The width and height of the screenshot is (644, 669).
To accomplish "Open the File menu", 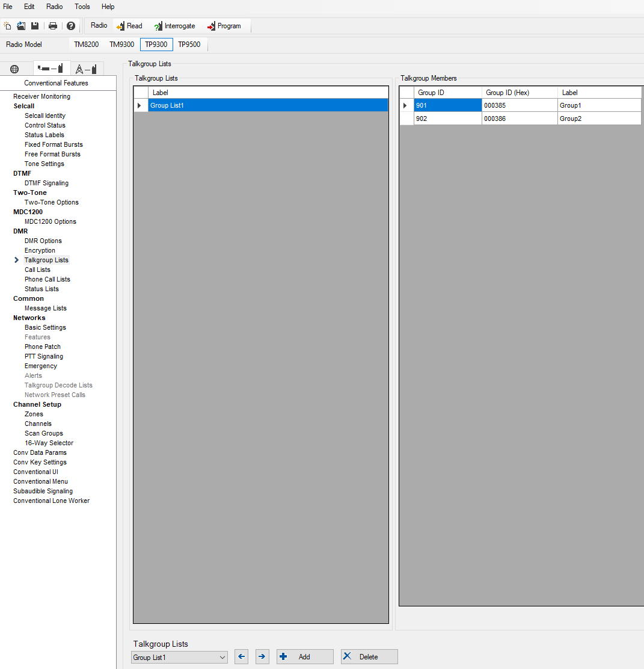I will [x=8, y=7].
